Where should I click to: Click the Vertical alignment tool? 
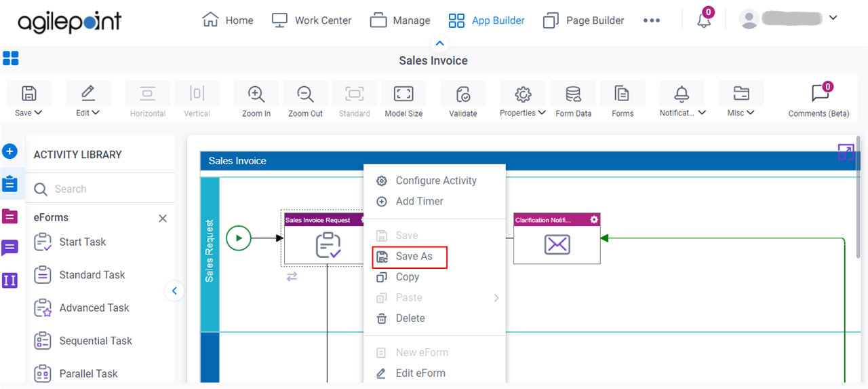pos(197,99)
